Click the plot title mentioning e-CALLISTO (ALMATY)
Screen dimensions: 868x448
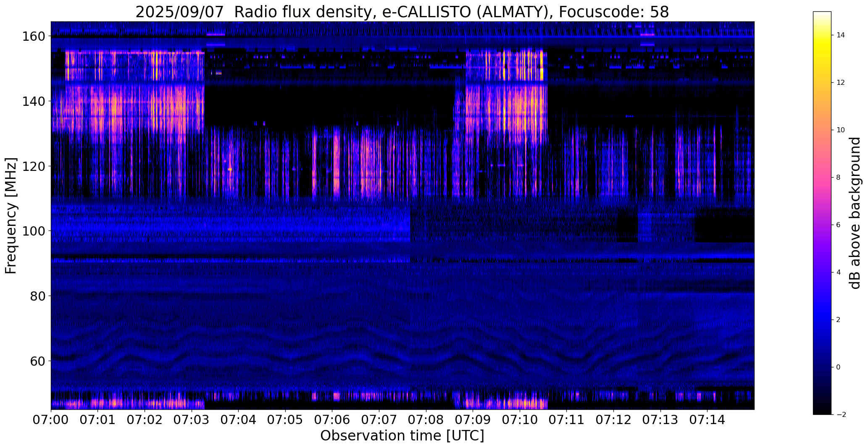coord(402,12)
